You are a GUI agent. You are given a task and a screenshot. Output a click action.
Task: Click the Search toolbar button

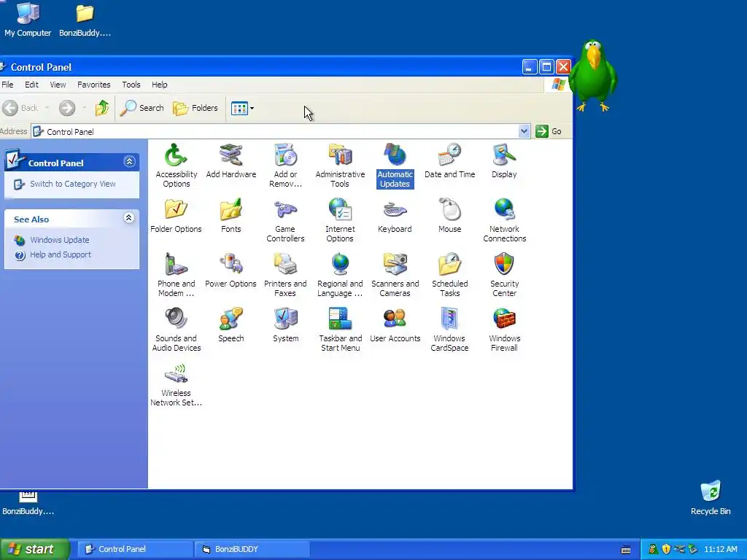142,108
